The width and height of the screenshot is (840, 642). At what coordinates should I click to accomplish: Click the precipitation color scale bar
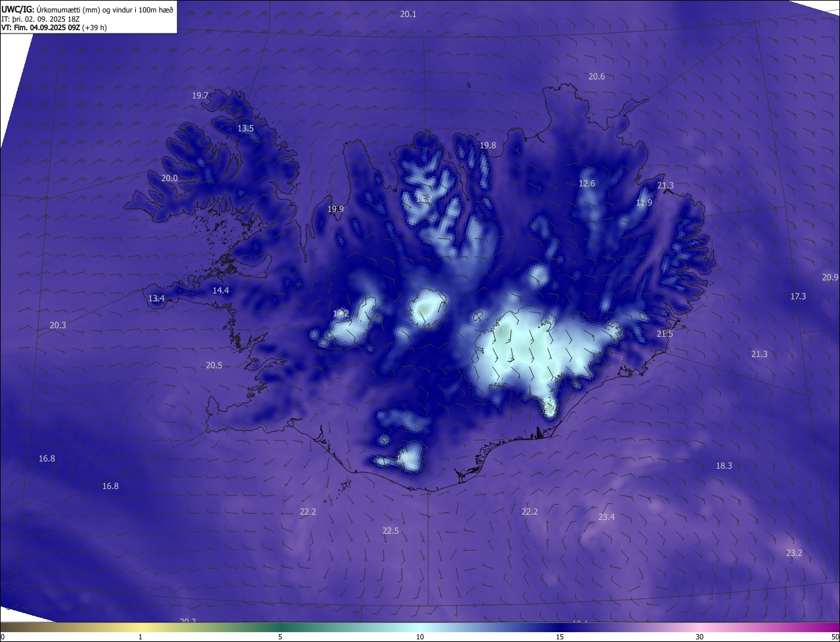click(x=420, y=628)
